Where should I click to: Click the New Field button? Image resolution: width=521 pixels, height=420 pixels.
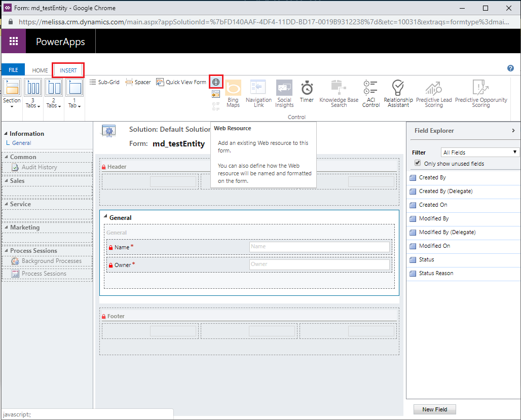click(435, 409)
